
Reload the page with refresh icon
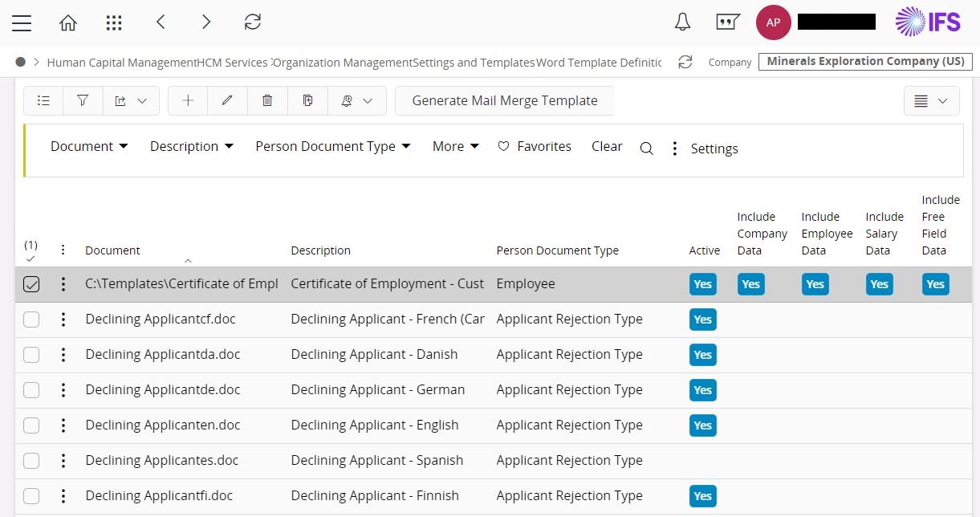click(253, 22)
